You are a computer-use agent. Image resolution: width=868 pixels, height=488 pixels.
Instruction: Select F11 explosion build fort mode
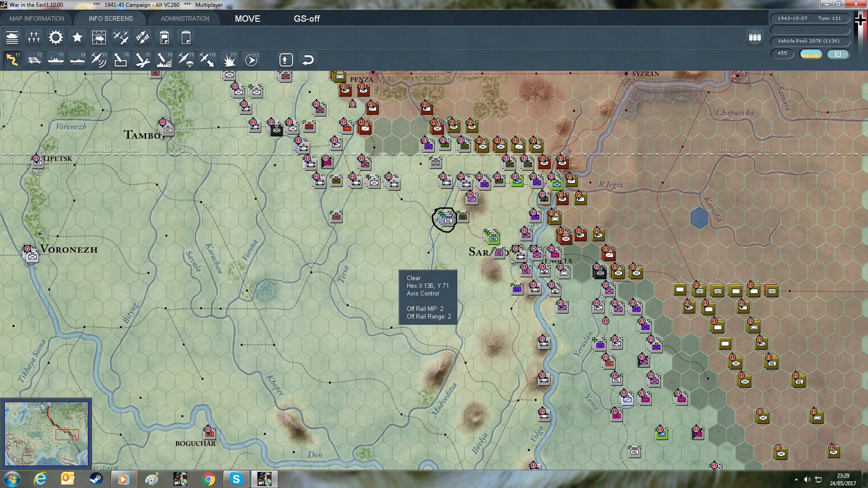coord(229,60)
